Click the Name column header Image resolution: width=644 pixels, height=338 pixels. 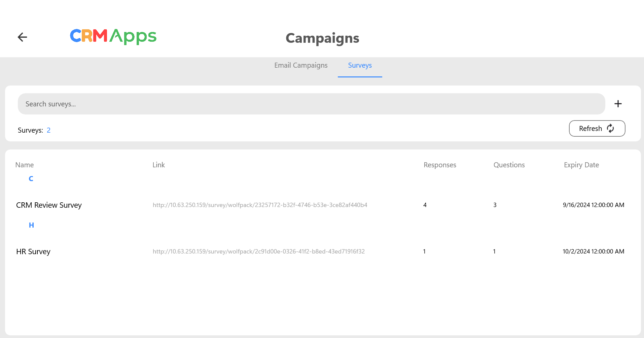click(x=25, y=165)
